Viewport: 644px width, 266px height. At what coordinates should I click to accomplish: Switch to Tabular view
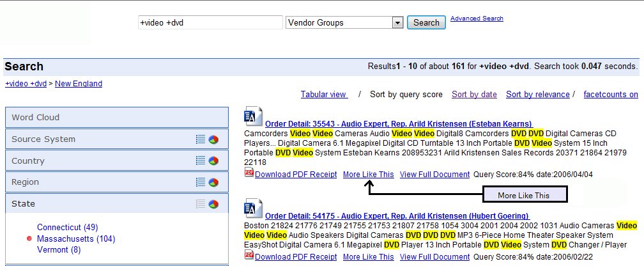click(324, 95)
